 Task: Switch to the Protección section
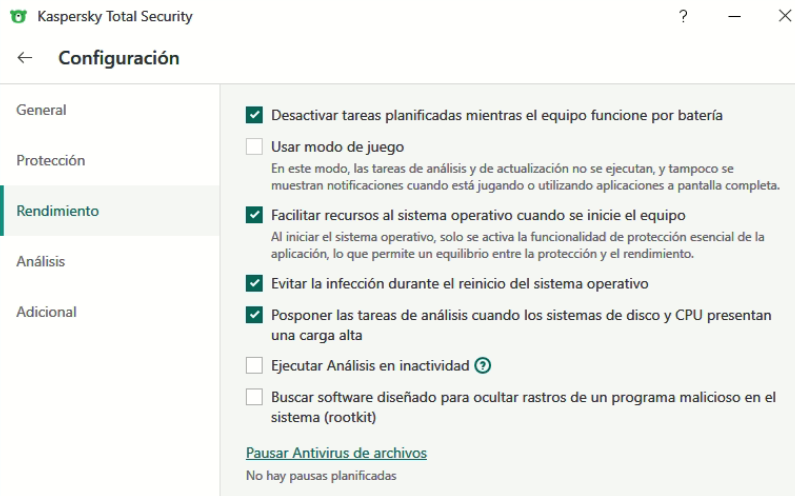click(50, 160)
